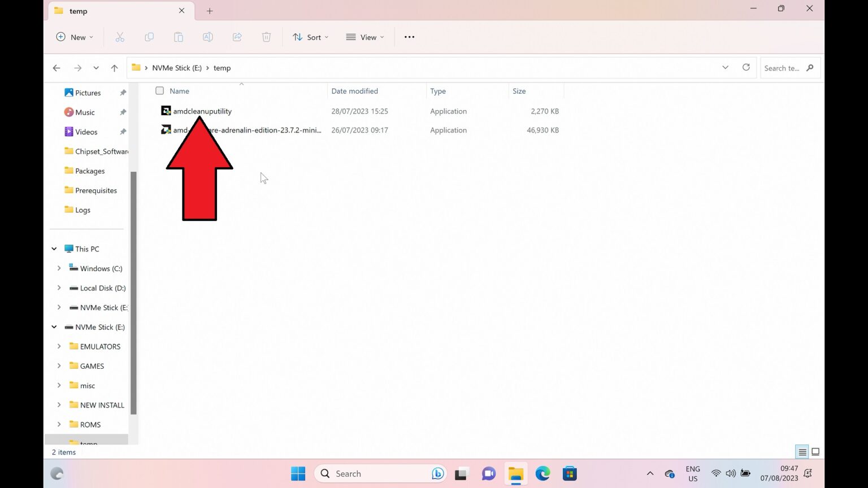
Task: Open the Sort dropdown
Action: [x=310, y=37]
